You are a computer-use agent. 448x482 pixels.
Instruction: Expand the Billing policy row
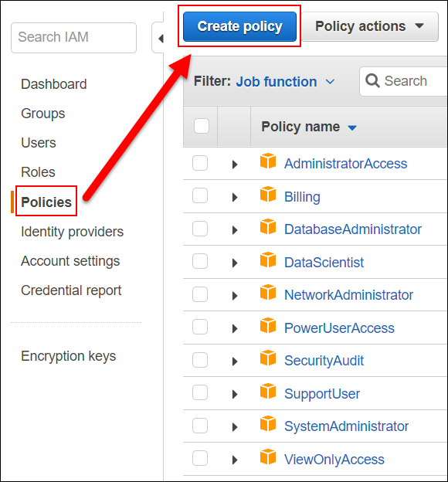point(235,197)
